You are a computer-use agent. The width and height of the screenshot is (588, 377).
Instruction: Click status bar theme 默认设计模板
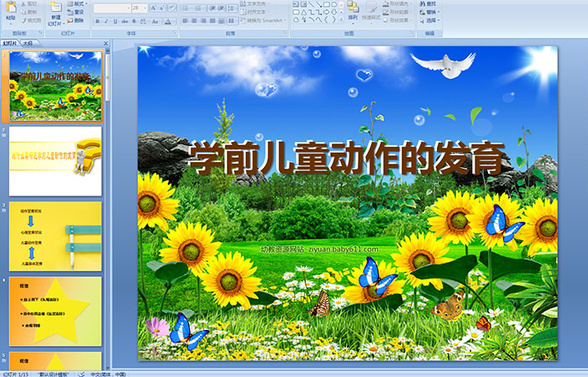[54, 374]
